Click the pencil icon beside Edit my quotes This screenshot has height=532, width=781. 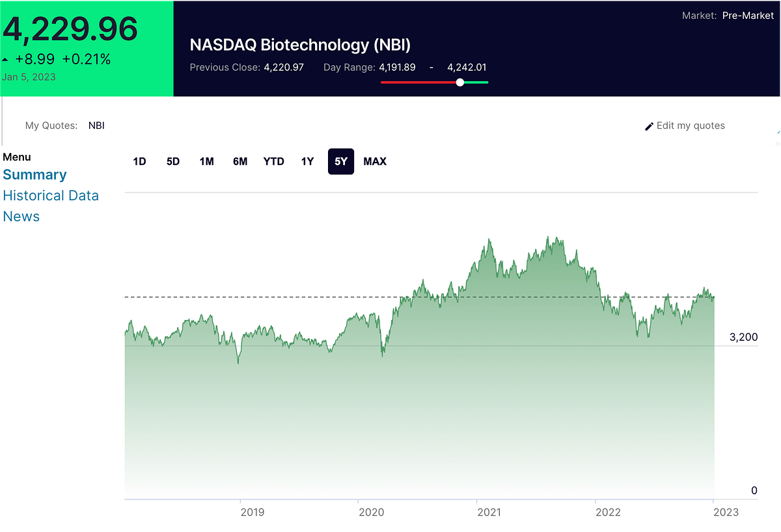click(649, 126)
